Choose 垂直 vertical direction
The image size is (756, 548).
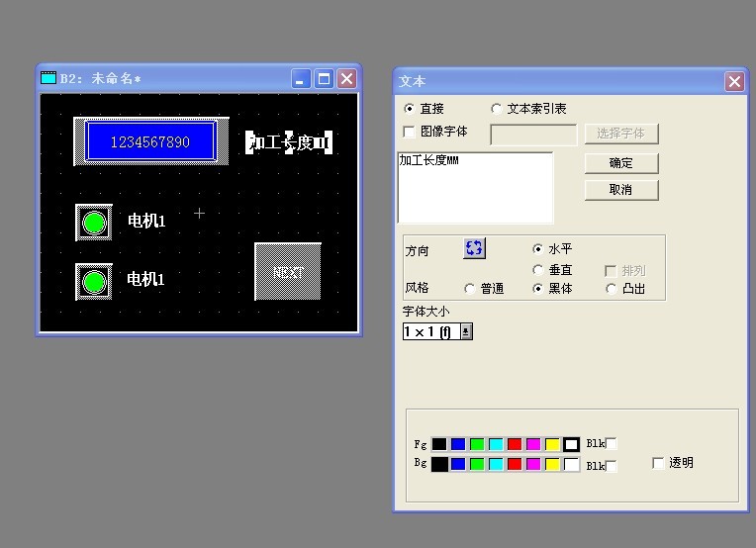[538, 270]
